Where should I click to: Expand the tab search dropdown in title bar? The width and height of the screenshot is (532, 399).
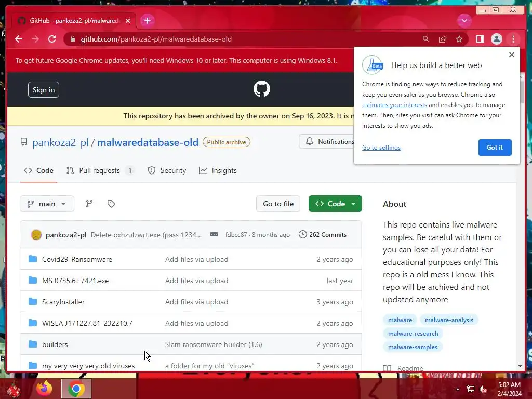pos(464,21)
